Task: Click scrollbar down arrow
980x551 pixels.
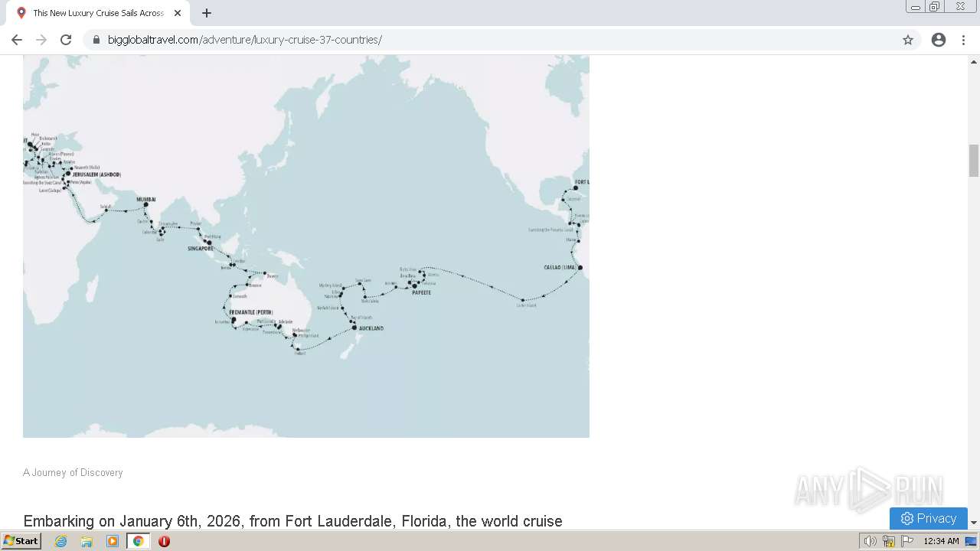Action: tap(974, 523)
